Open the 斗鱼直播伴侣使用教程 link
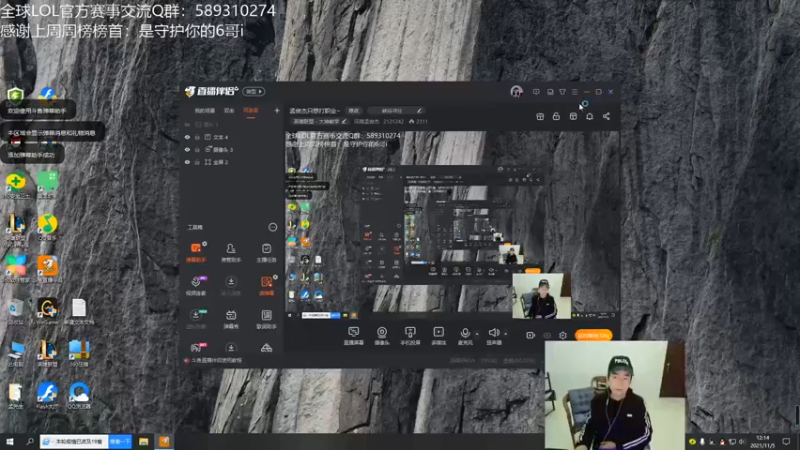 click(x=217, y=360)
